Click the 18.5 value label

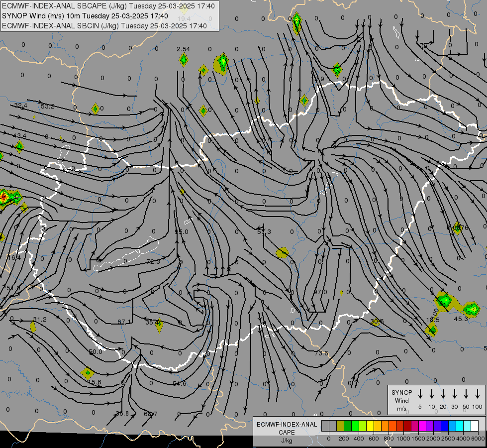click(x=433, y=320)
